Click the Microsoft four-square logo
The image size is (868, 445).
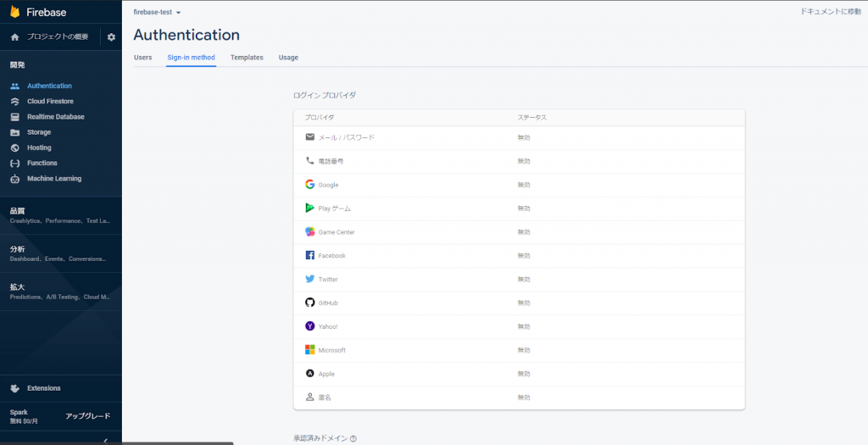coord(310,350)
